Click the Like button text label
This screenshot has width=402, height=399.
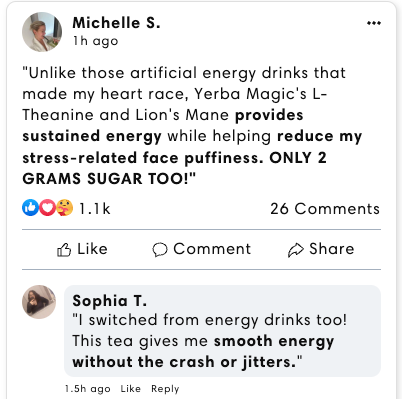[x=92, y=249]
